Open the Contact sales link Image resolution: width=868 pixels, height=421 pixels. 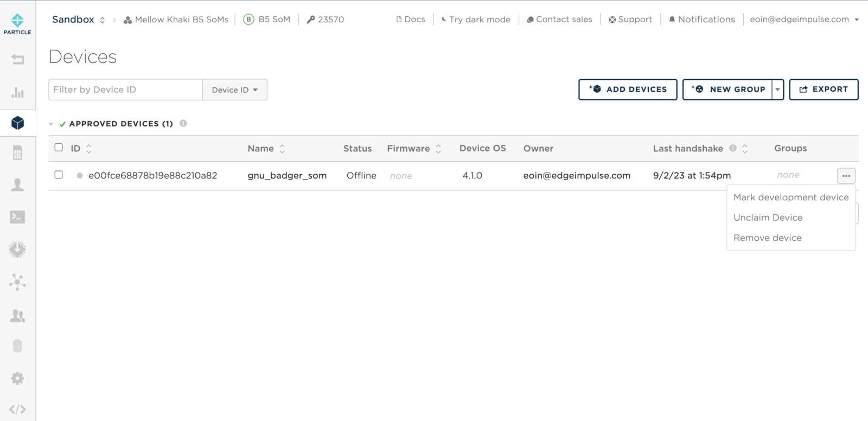(x=559, y=20)
